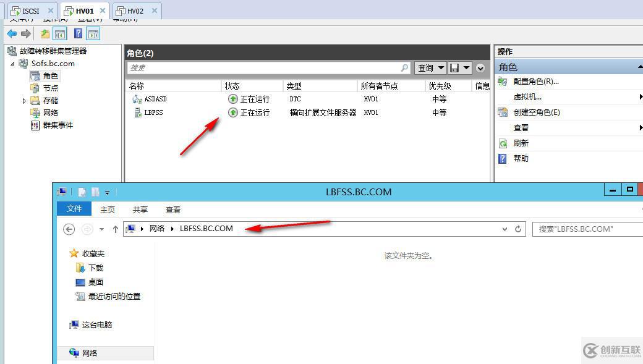Sort roles by 所有者节点 column
This screenshot has height=364, width=643.
click(x=391, y=86)
